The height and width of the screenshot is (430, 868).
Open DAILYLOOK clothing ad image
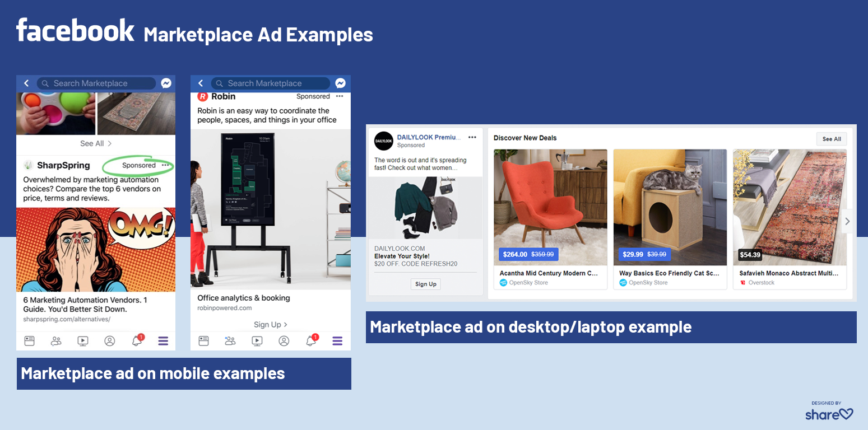[x=425, y=208]
